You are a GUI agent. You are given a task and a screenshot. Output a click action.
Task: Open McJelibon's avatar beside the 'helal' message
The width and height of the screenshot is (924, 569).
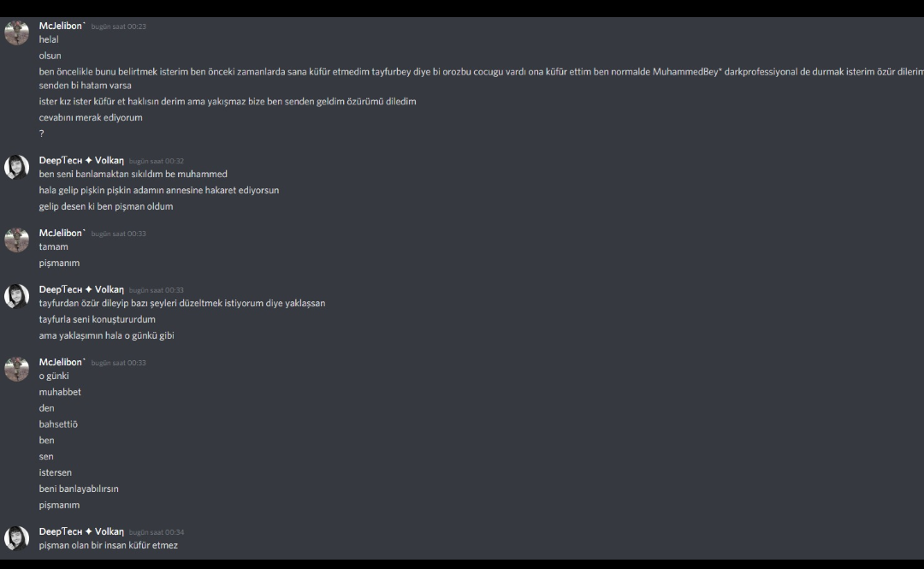(16, 33)
